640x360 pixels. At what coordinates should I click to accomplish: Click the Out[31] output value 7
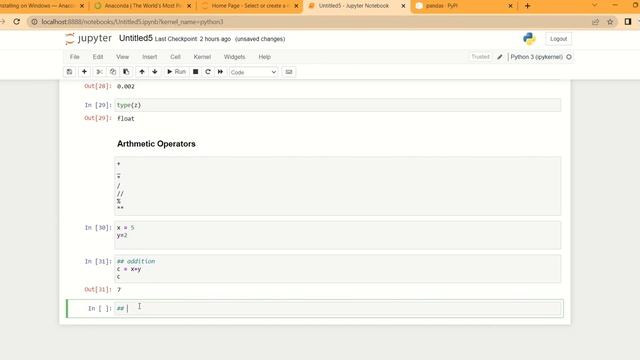[x=119, y=289]
